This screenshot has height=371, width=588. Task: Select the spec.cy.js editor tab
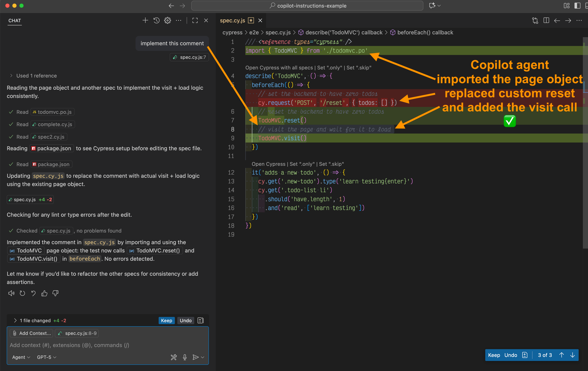pyautogui.click(x=232, y=20)
